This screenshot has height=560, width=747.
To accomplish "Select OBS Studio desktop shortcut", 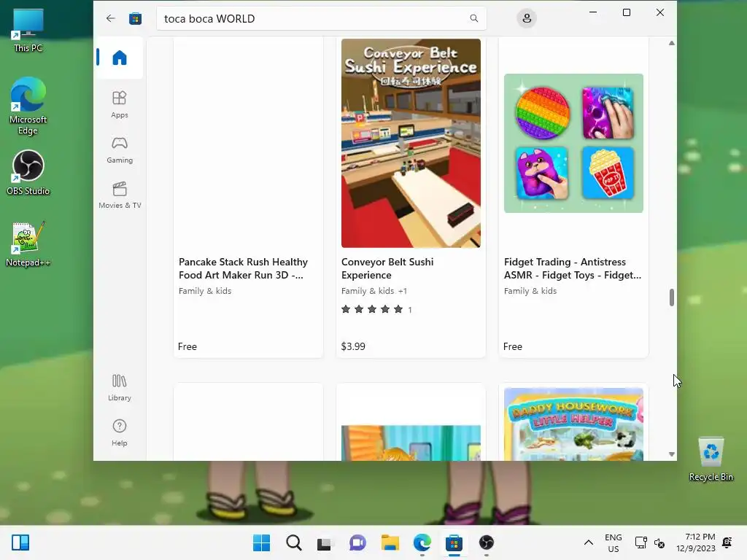I will pos(28,173).
